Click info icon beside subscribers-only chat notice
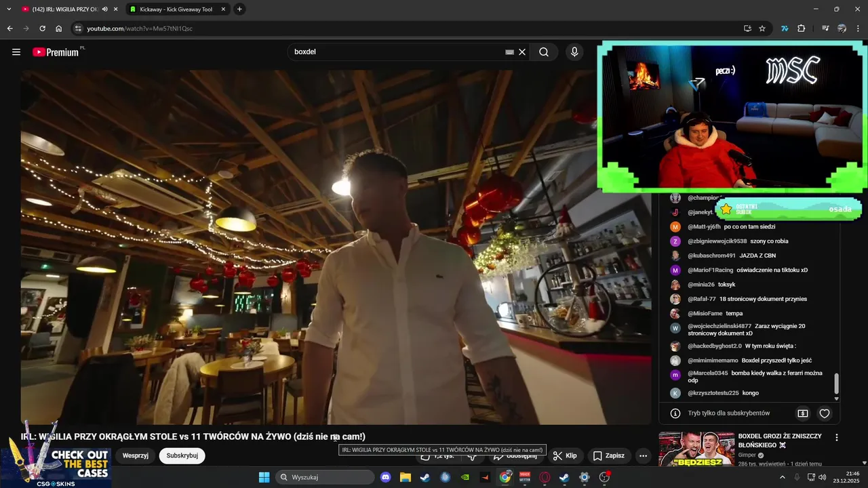 (x=675, y=413)
